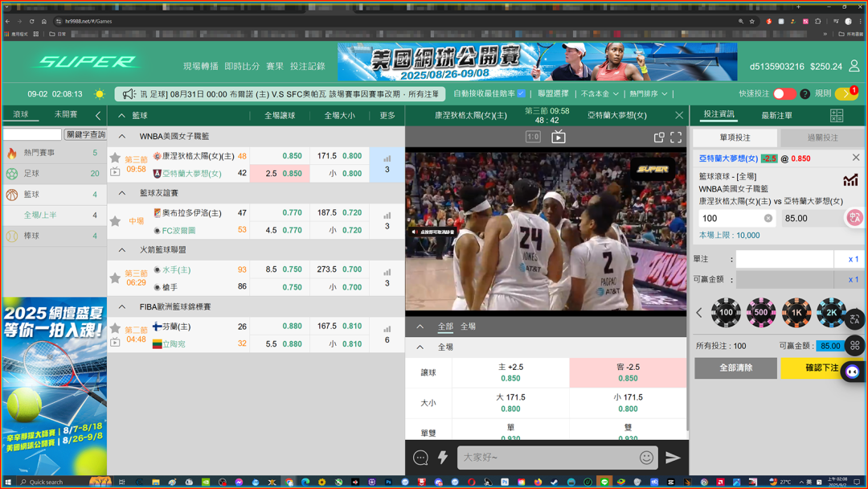Click the keyword search input field
868x489 pixels.
[33, 134]
